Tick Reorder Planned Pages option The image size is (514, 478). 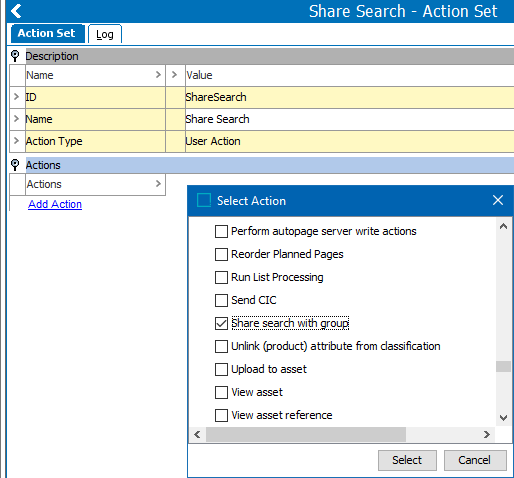pyautogui.click(x=221, y=254)
